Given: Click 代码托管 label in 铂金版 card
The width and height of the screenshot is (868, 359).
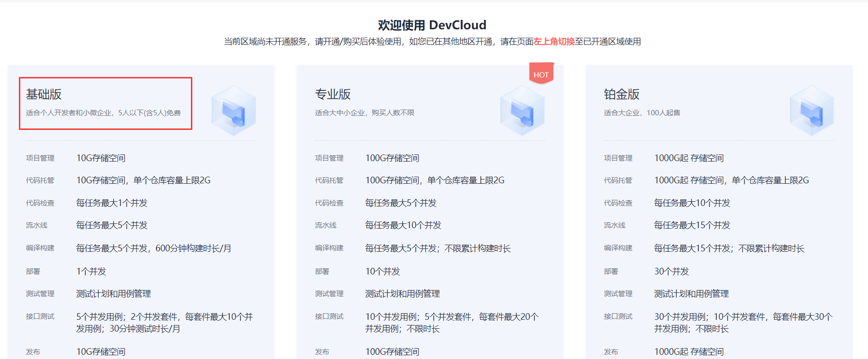Looking at the screenshot, I should pos(618,180).
